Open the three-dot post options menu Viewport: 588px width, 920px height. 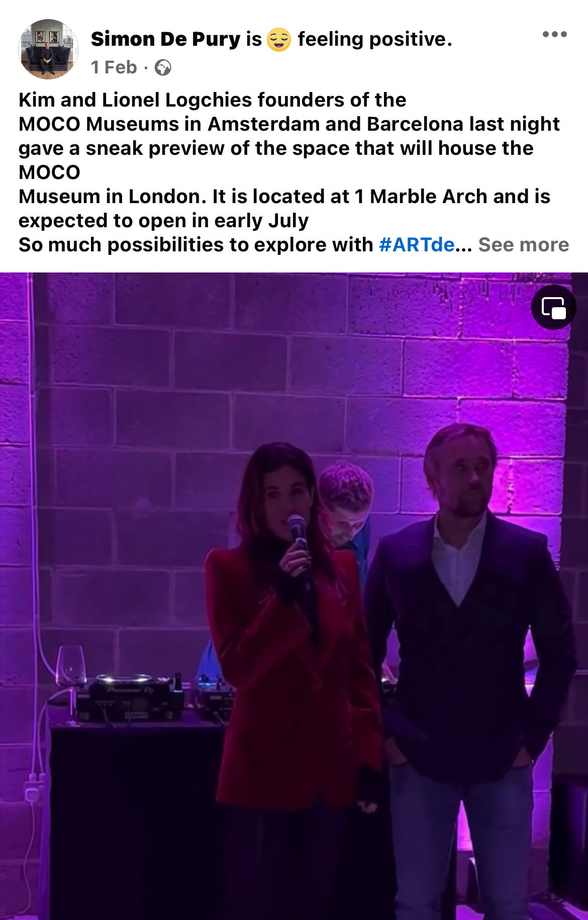555,34
